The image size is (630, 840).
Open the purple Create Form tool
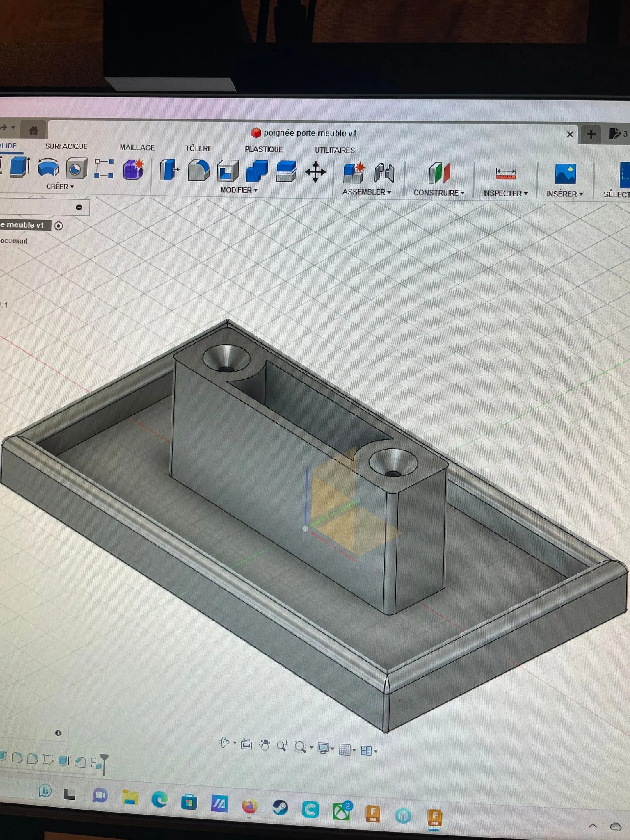pos(133,169)
